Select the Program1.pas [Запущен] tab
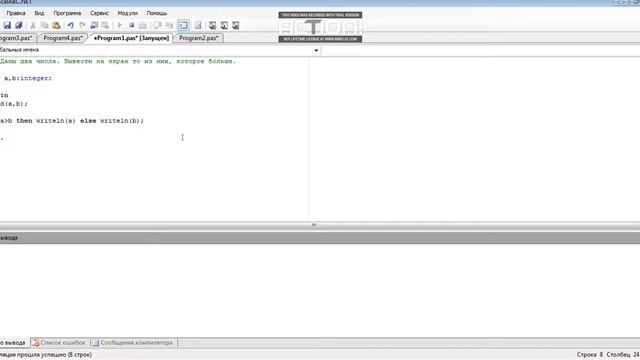640x360 pixels. [131, 38]
